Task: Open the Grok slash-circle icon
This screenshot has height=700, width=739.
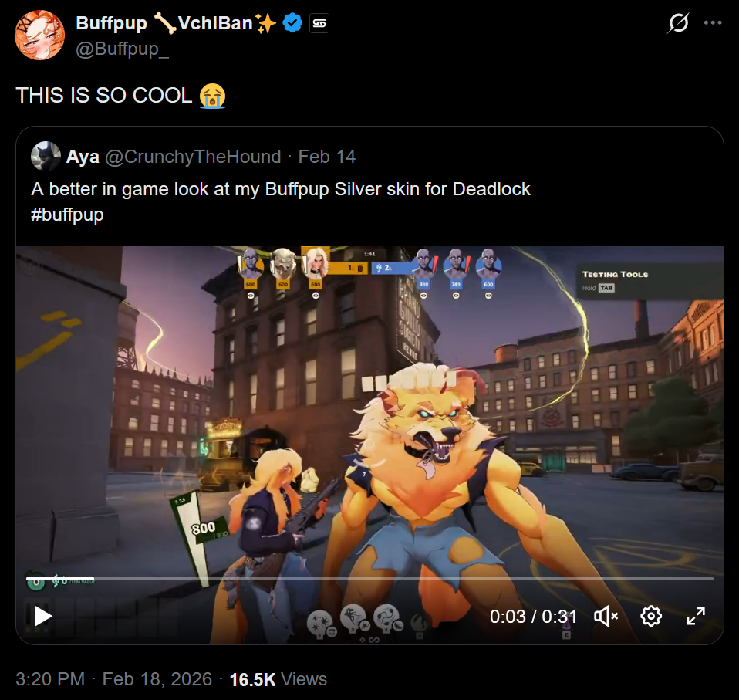Action: (x=678, y=22)
